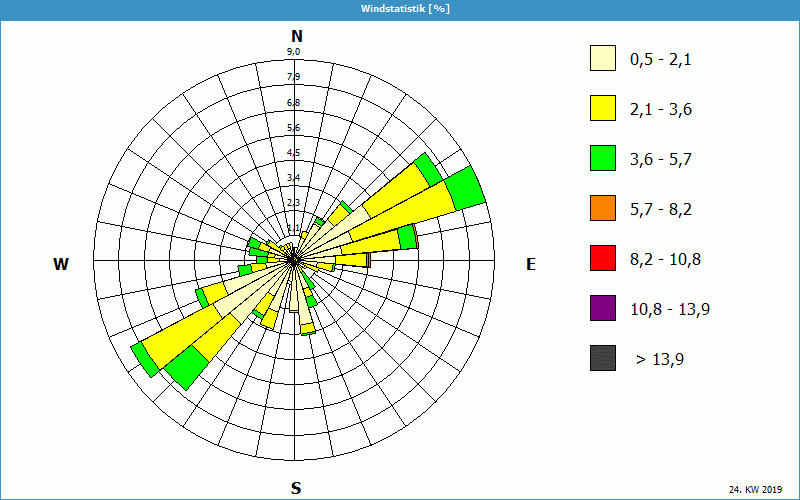Select the bright yellow 2,1 - 3,6 swatch
The image size is (800, 500).
click(602, 109)
